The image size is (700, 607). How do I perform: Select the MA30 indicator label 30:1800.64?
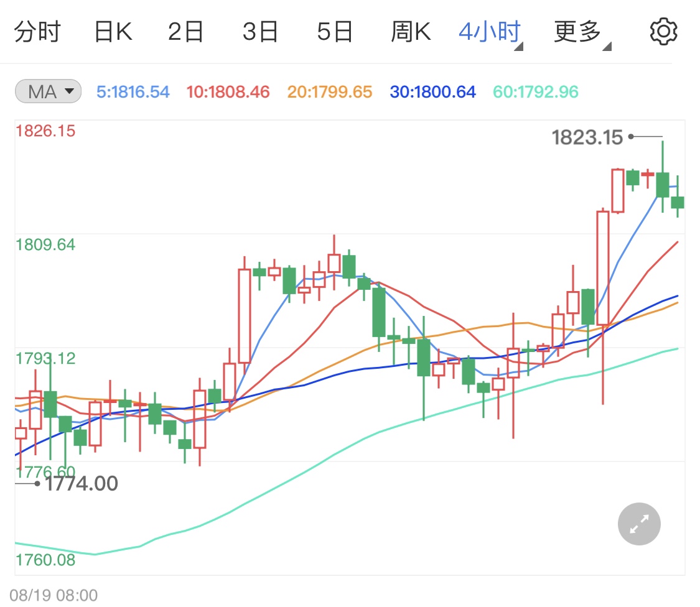(432, 91)
